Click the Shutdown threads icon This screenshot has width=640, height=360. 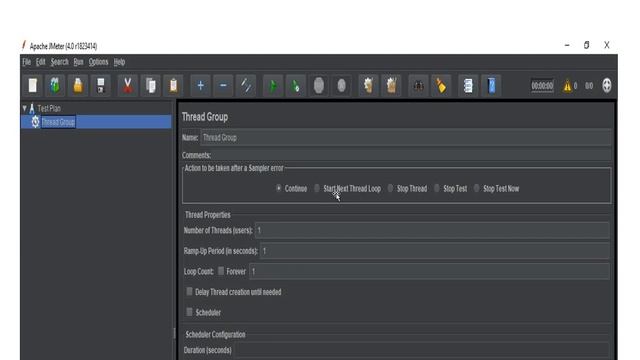pos(342,86)
